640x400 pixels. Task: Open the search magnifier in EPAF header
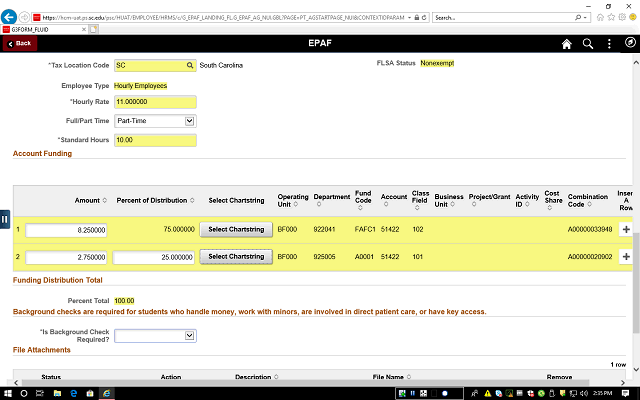click(x=589, y=44)
